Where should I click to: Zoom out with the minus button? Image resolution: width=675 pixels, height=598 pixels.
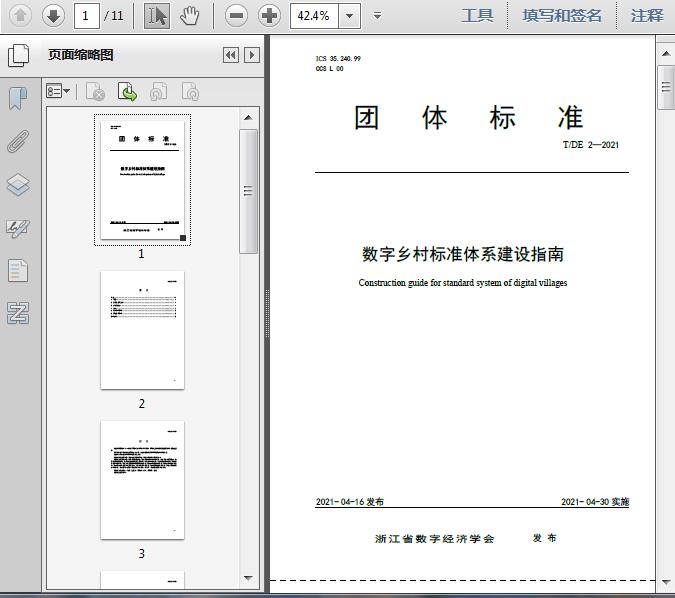point(236,16)
